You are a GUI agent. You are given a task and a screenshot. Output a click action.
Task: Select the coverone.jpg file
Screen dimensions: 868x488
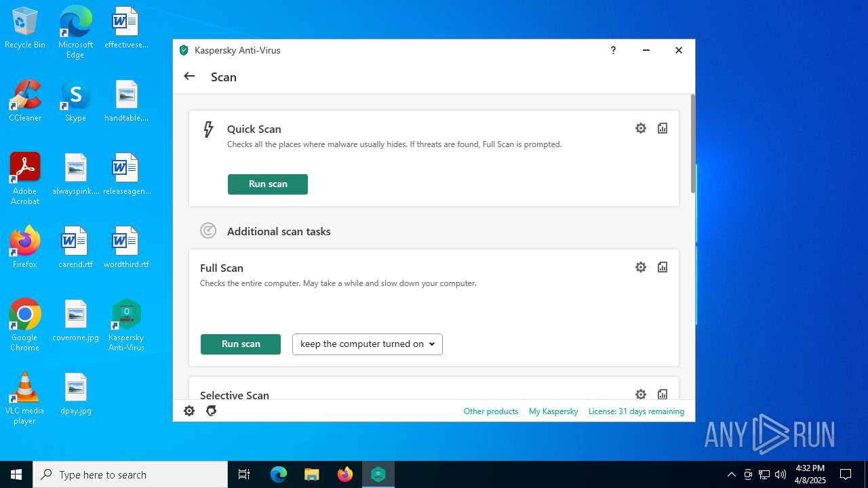(x=75, y=321)
